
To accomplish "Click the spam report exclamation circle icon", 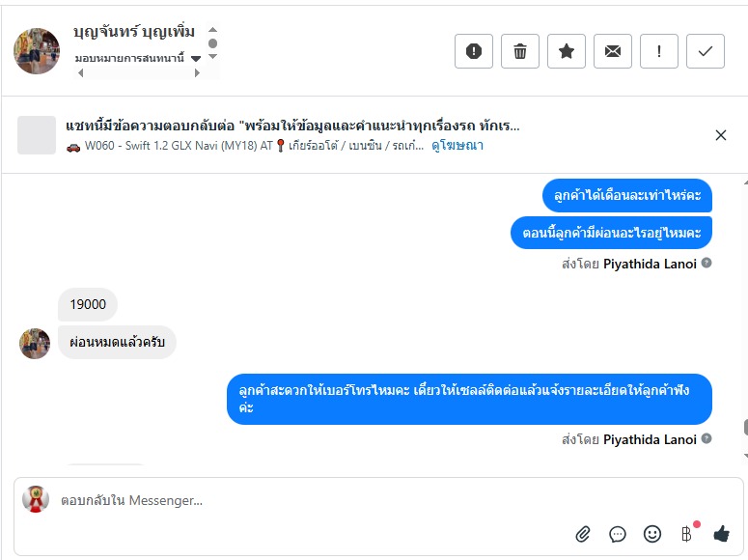I will (474, 51).
